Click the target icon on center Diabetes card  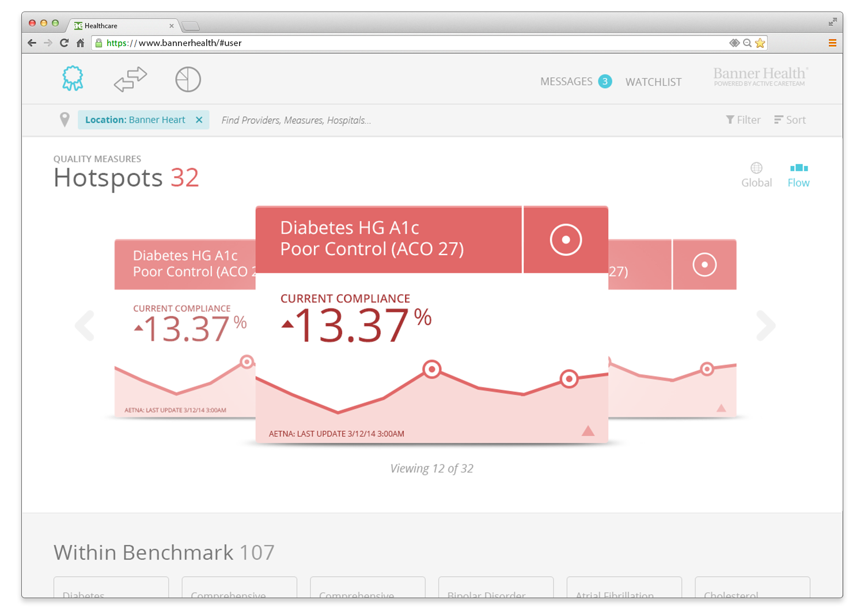[x=566, y=239]
